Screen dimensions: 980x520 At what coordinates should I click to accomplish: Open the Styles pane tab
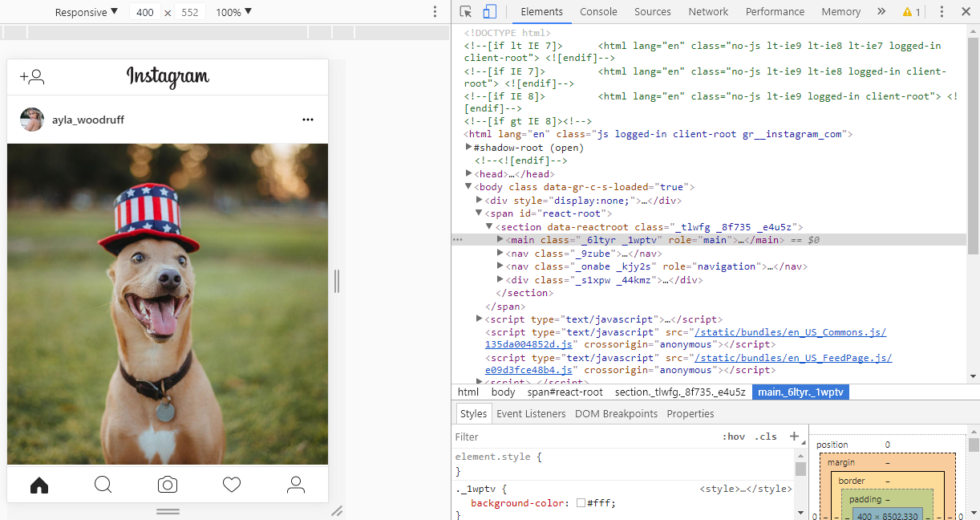pyautogui.click(x=473, y=413)
